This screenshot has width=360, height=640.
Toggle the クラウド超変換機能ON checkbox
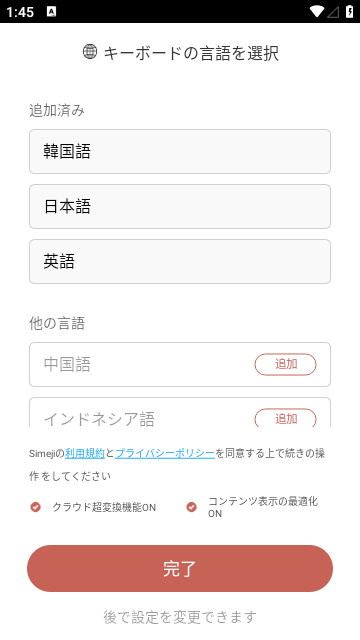click(x=36, y=507)
